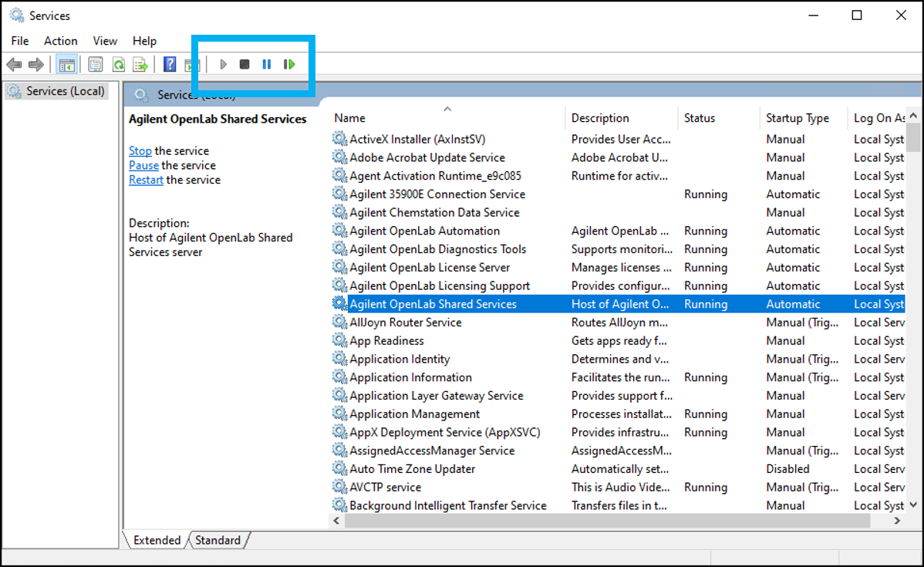Image resolution: width=924 pixels, height=567 pixels.
Task: Open the Help menu
Action: click(144, 41)
